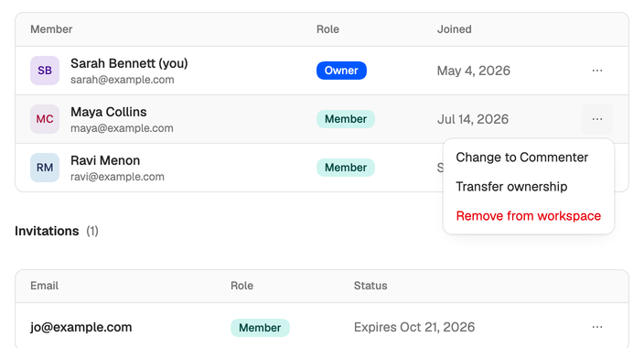Select the name Sarah Bennett (you)
Image resolution: width=644 pixels, height=348 pixels.
click(129, 63)
